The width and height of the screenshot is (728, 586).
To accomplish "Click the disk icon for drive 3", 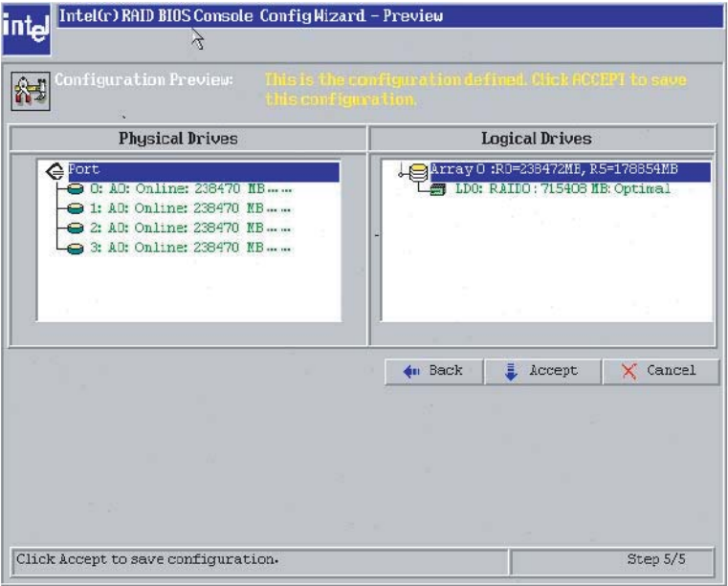I will pos(75,249).
